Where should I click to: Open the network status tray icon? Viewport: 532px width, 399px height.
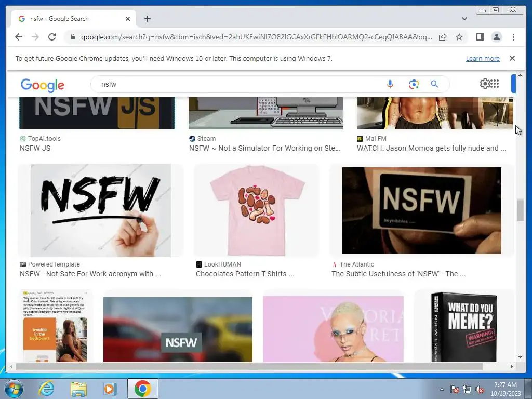pyautogui.click(x=467, y=389)
